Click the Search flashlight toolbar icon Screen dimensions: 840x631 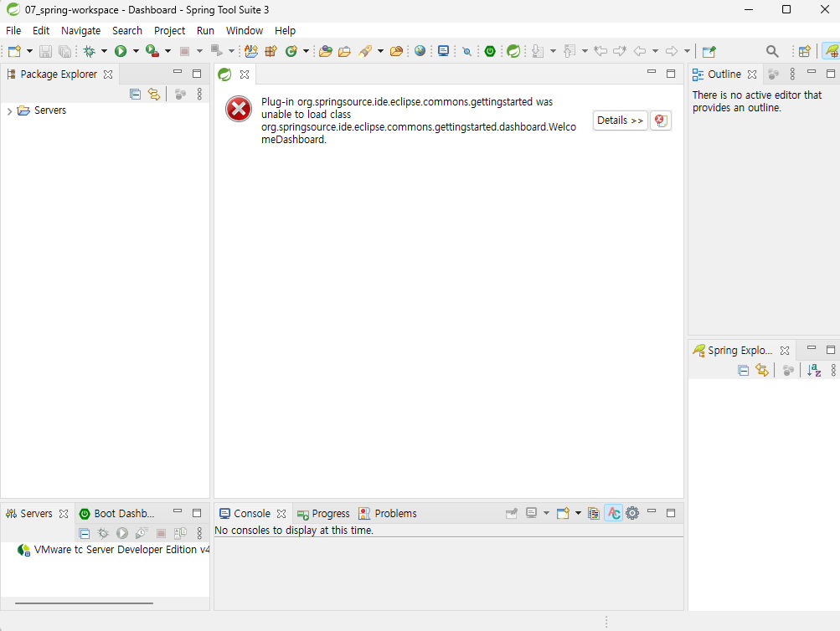coord(365,51)
